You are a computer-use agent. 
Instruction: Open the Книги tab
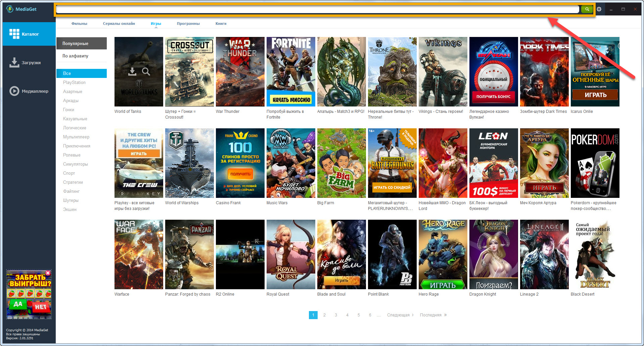point(221,24)
